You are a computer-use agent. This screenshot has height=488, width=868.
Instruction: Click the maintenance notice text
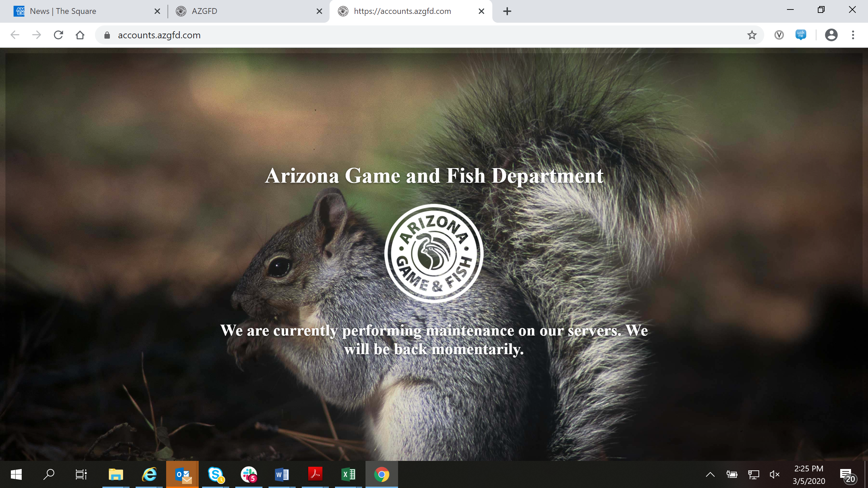click(x=434, y=340)
